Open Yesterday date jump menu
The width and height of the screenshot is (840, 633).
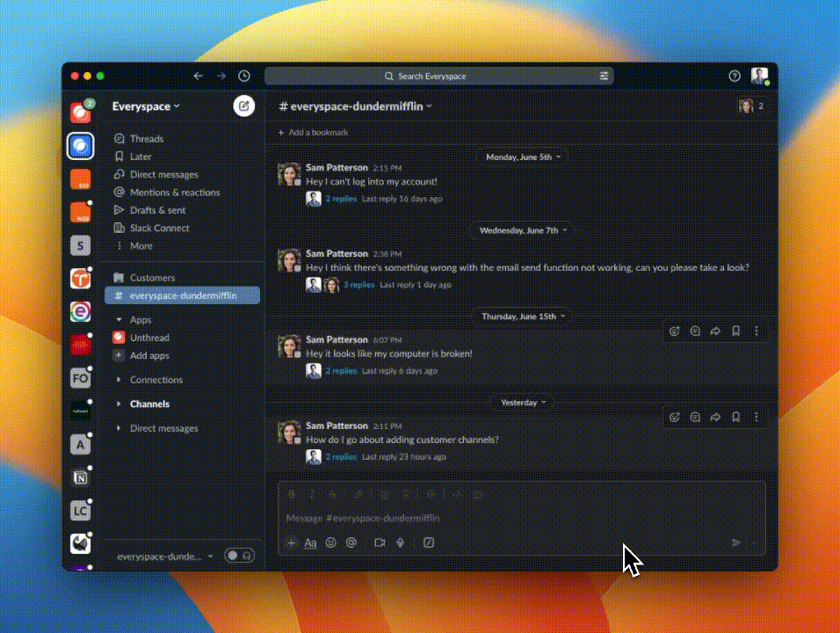pos(522,403)
